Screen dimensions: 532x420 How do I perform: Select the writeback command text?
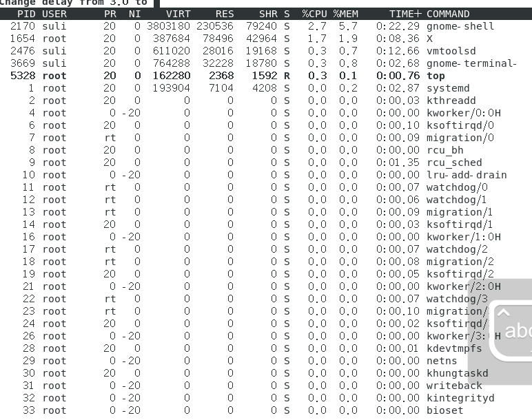pos(454,386)
